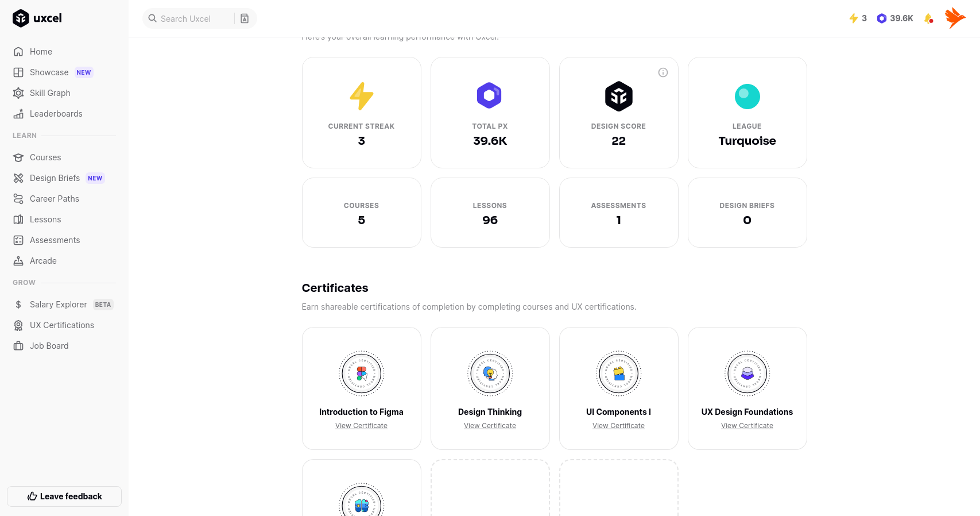Click the notification bell icon
Screen dimensions: 980x516
coord(928,18)
